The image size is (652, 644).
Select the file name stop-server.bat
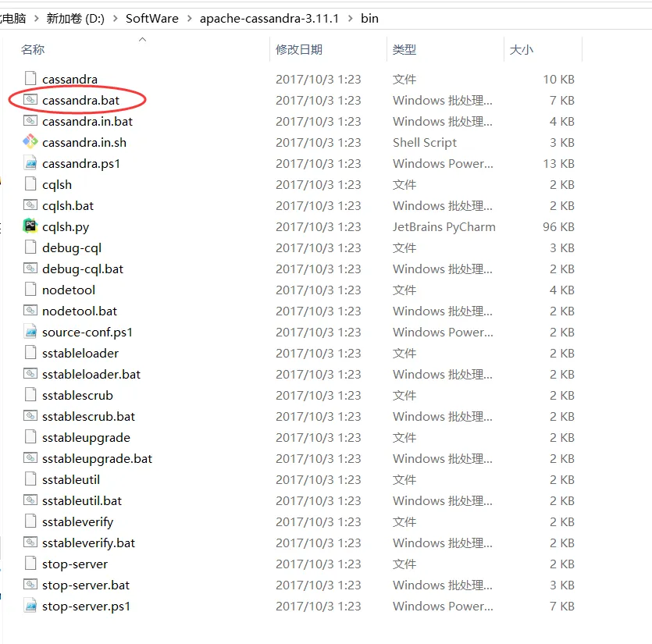pos(86,585)
